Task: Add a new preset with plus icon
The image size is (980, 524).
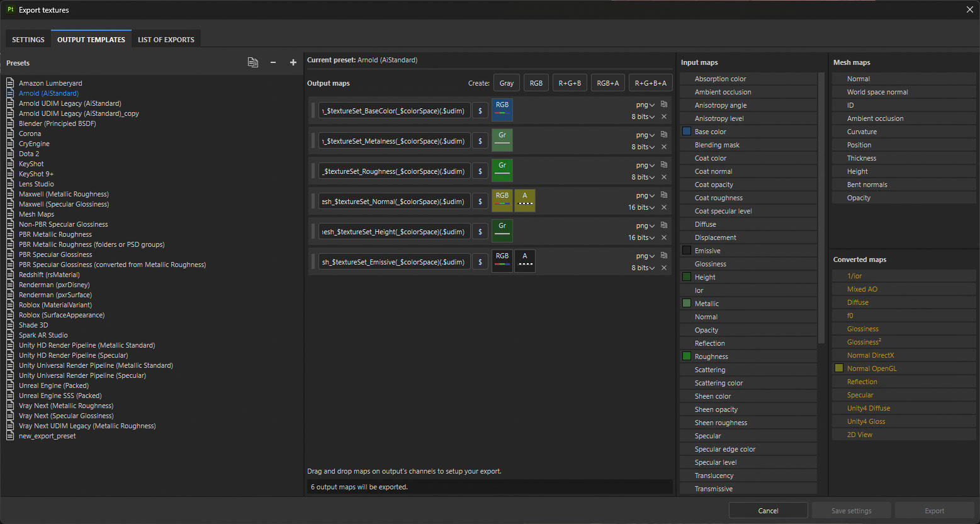Action: point(293,62)
